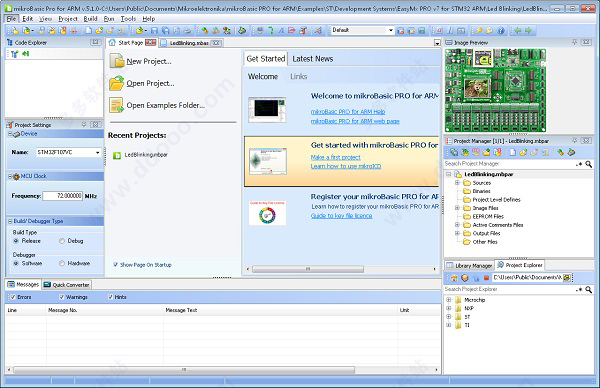This screenshot has width=600, height=388.
Task: Click the Search Project Manager field
Action: tap(509, 164)
